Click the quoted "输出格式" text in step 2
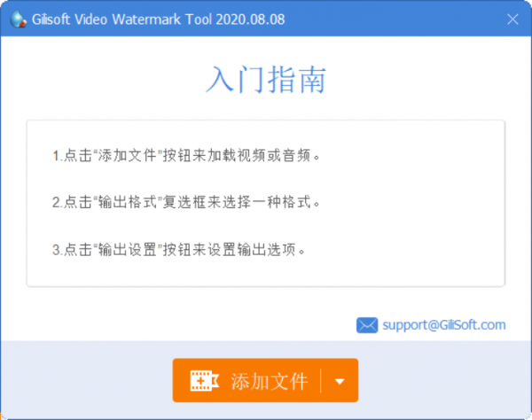The height and width of the screenshot is (420, 532). tap(127, 202)
